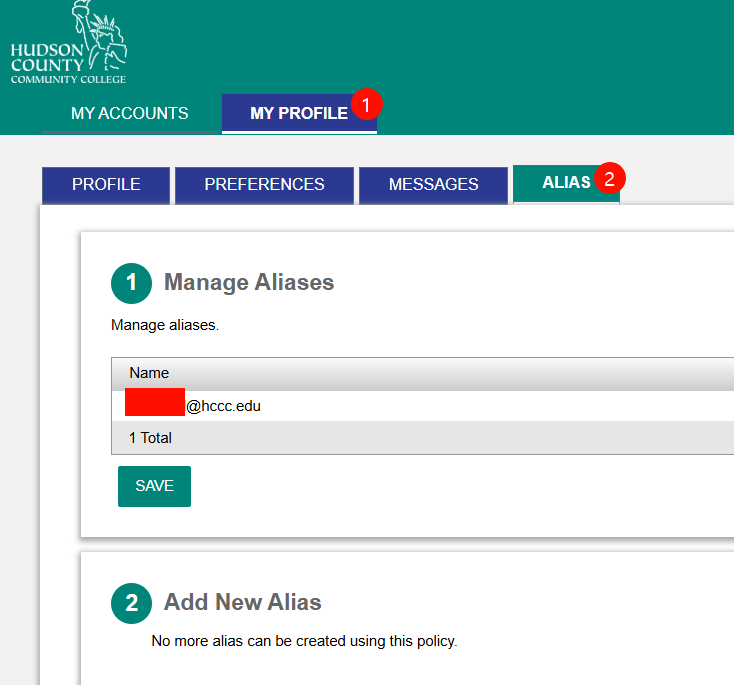Click the step 2 circle icon
The image size is (734, 685).
pos(131,603)
